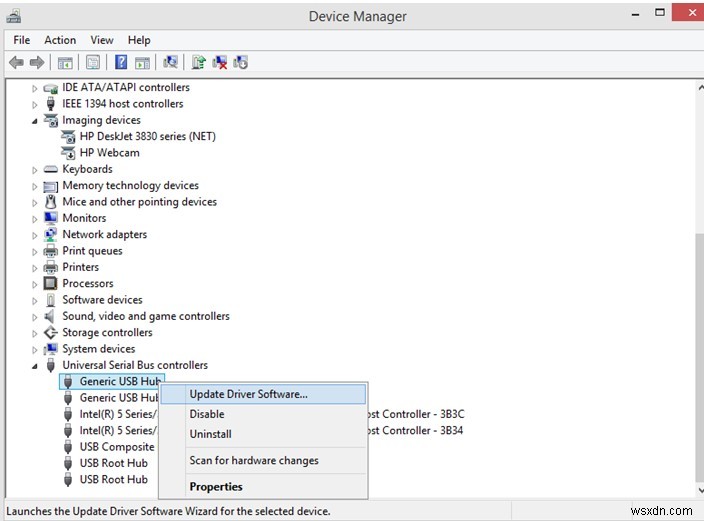Click the Show/Hide Action Pane toolbar icon
Viewport: 704px width, 521px height.
142,63
